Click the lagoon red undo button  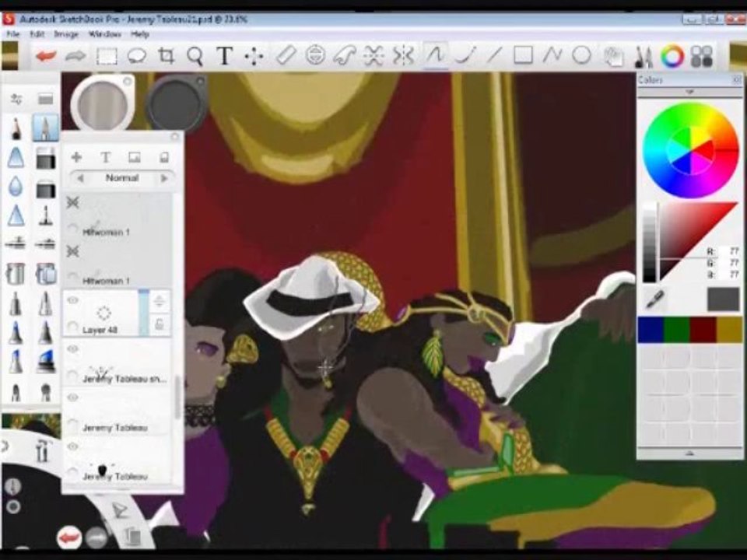69,538
